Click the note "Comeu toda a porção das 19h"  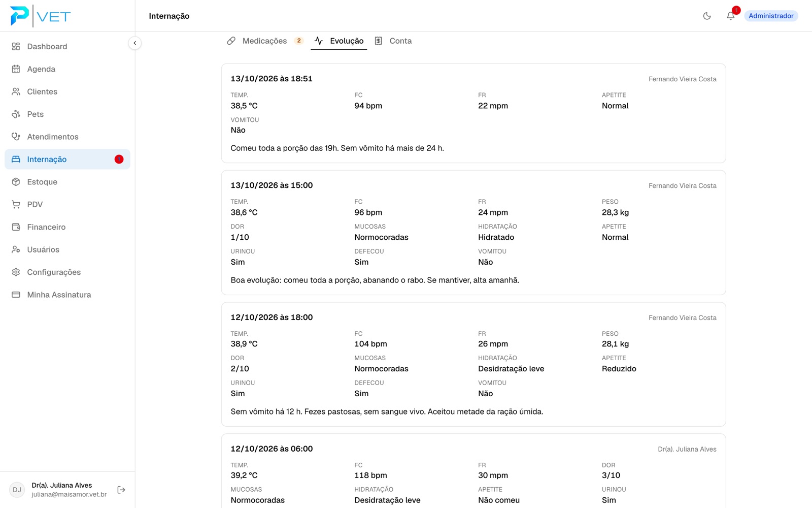(337, 148)
